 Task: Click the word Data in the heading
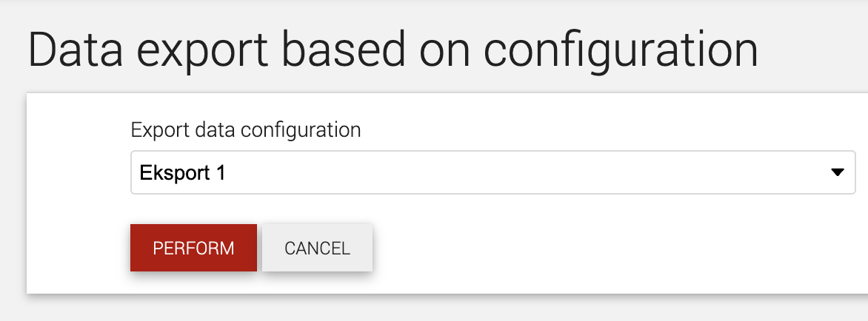[75, 50]
